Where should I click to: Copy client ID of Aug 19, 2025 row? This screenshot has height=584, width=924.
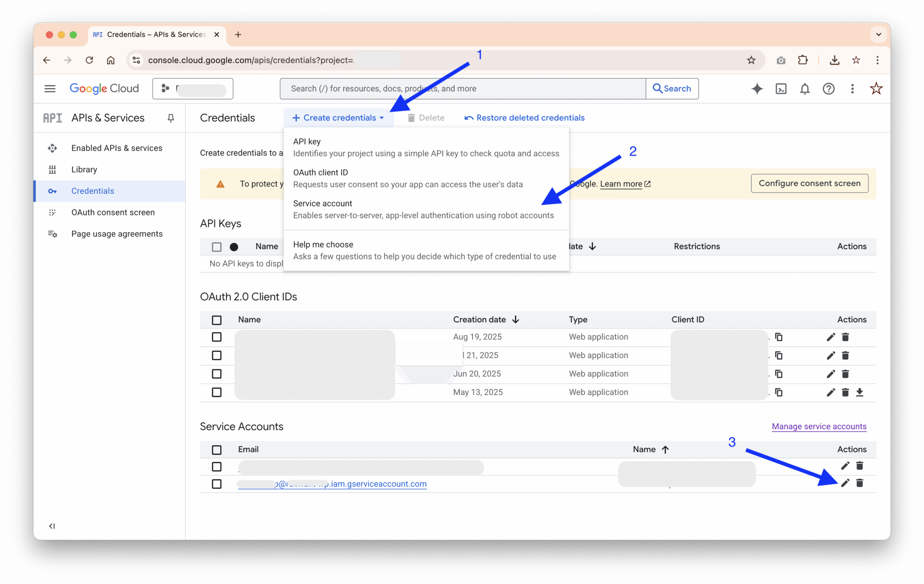779,337
